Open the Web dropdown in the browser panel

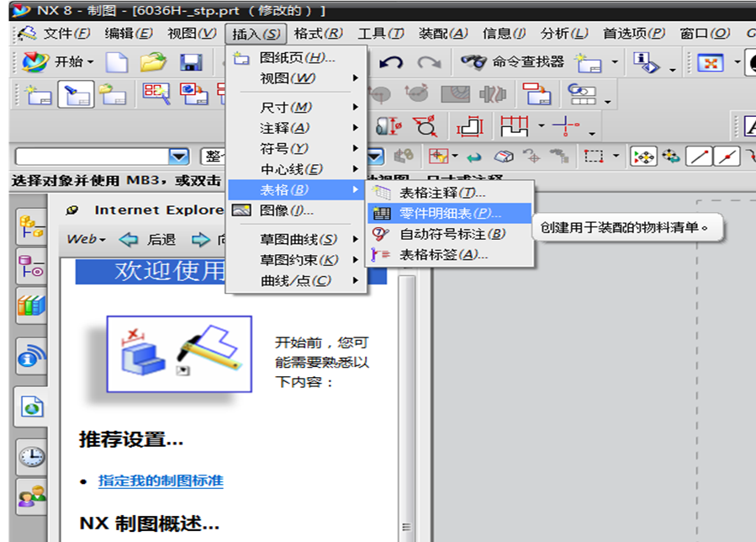[x=84, y=238]
